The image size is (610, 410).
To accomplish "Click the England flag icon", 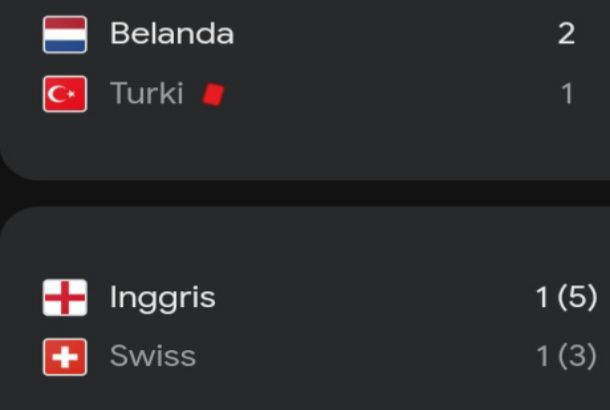I will [65, 298].
